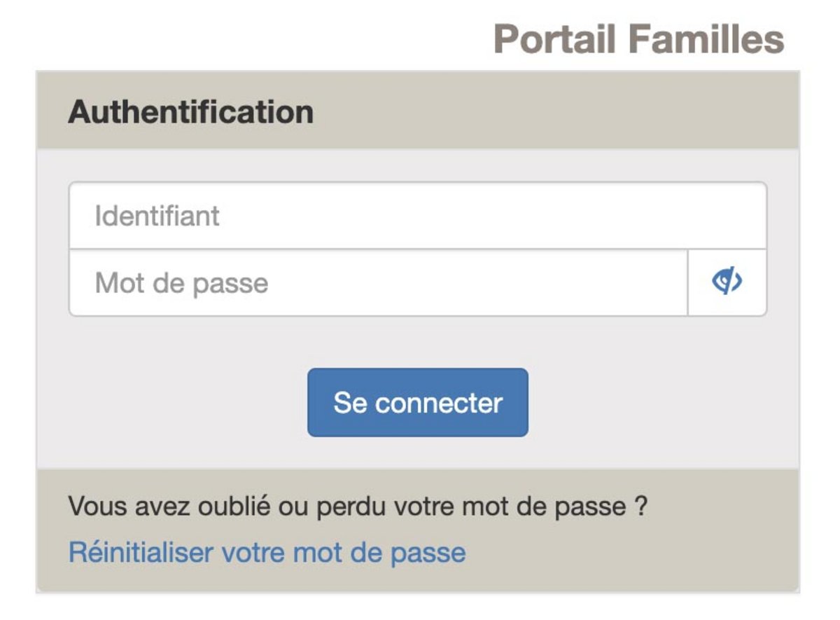Click the Authentification panel heading

click(190, 112)
